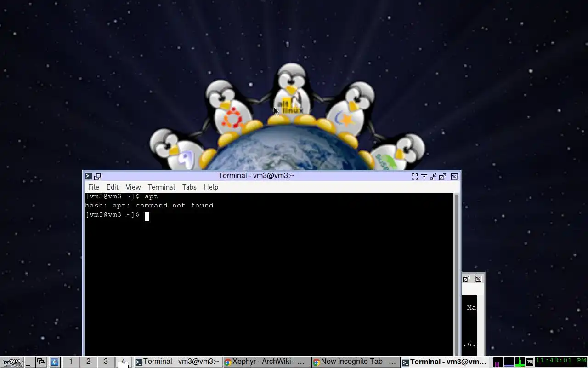Click the maximize icon of the partial background window
Viewport: 588px width, 368px height.
466,279
